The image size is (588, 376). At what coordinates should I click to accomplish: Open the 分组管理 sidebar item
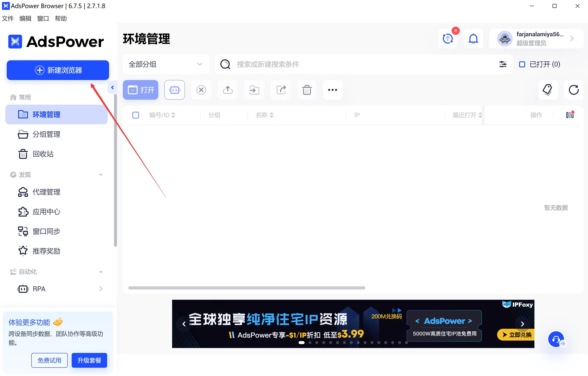(56, 134)
